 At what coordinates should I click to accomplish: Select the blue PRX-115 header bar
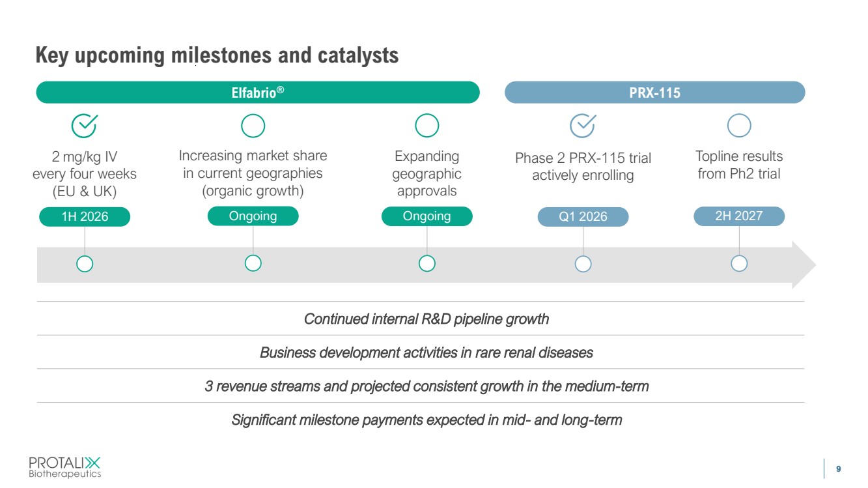point(655,93)
